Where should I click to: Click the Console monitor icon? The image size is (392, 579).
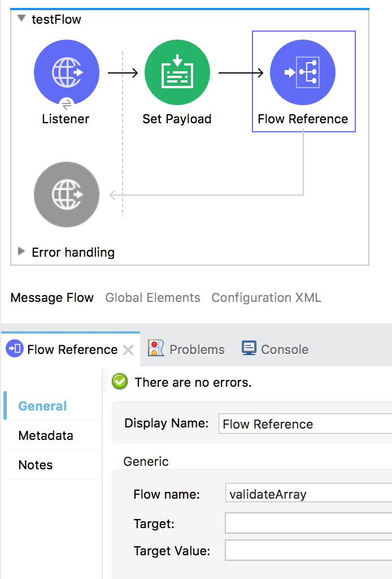pyautogui.click(x=249, y=348)
